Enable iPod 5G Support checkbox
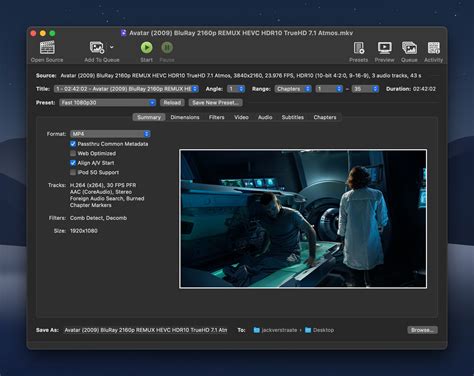This screenshot has width=474, height=376. click(x=73, y=172)
